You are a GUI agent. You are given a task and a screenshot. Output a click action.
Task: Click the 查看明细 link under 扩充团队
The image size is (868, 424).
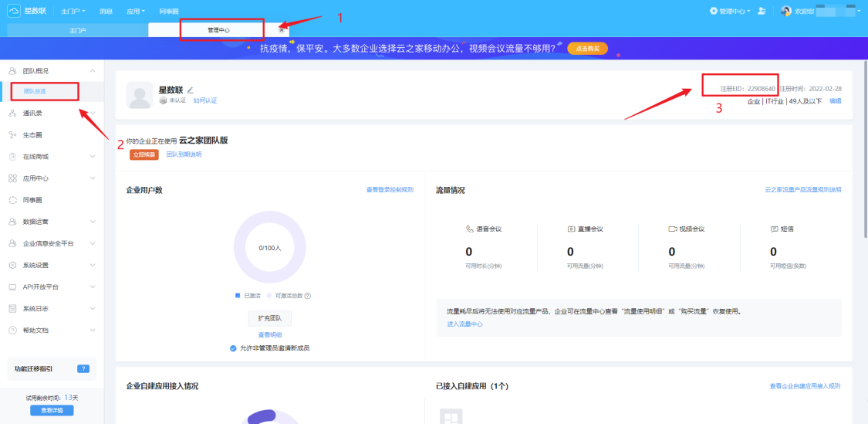269,334
